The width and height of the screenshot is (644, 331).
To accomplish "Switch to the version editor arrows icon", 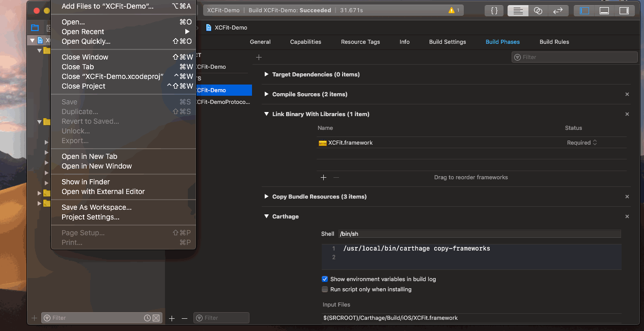I will coord(557,10).
